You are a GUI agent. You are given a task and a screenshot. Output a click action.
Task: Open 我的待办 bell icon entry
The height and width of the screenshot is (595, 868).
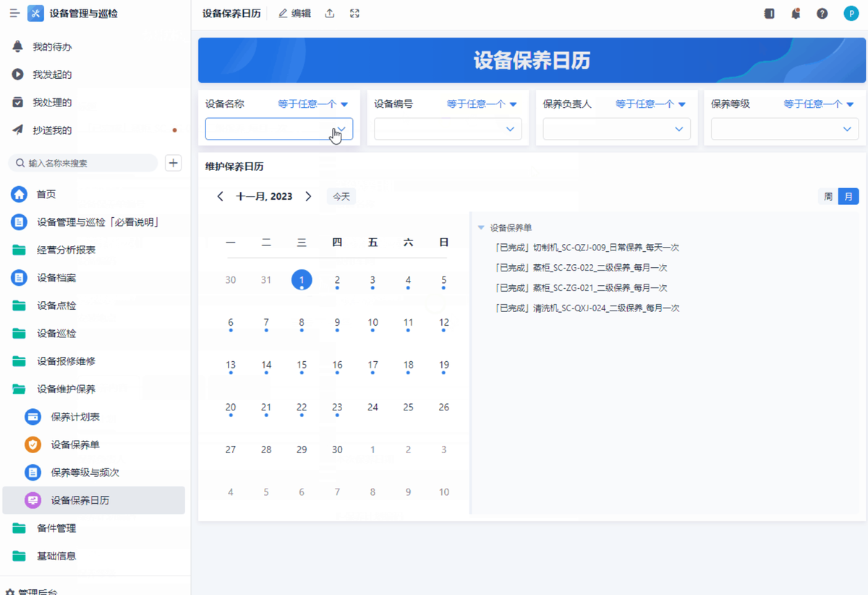(x=18, y=47)
